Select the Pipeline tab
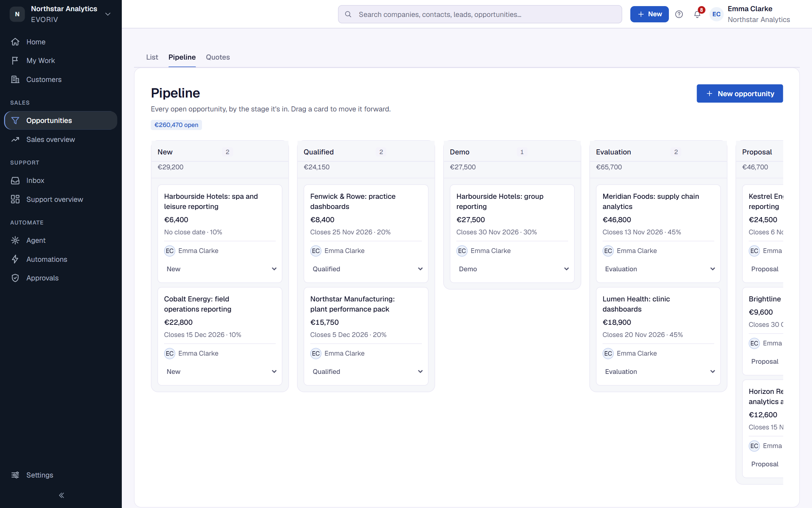Screen dimensions: 812x508 [182, 57]
